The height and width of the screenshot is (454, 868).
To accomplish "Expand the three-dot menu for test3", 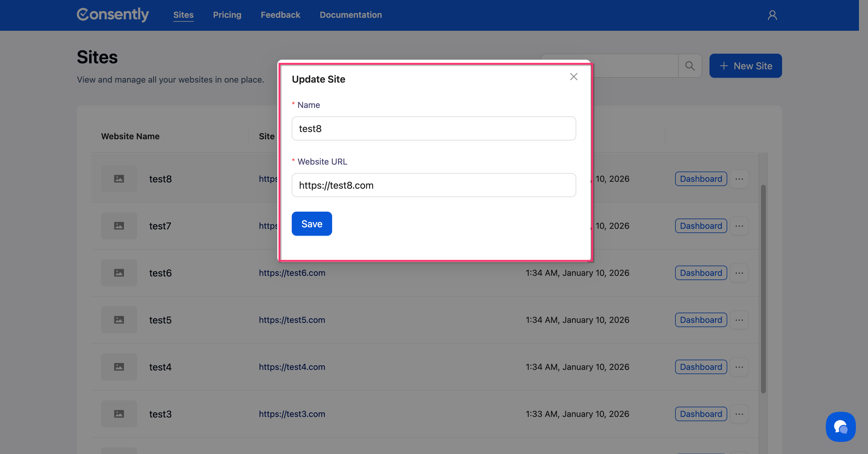I will (739, 414).
